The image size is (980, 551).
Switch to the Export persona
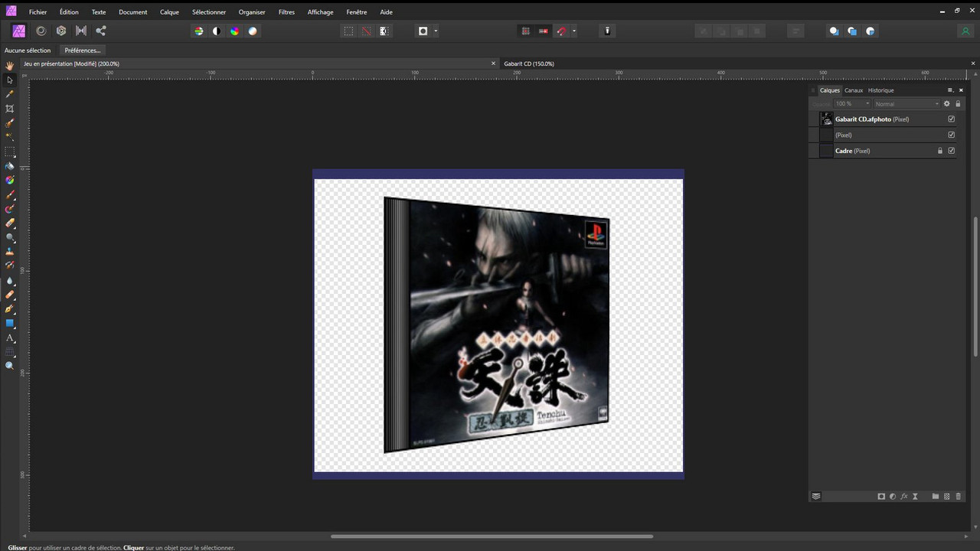(x=101, y=31)
